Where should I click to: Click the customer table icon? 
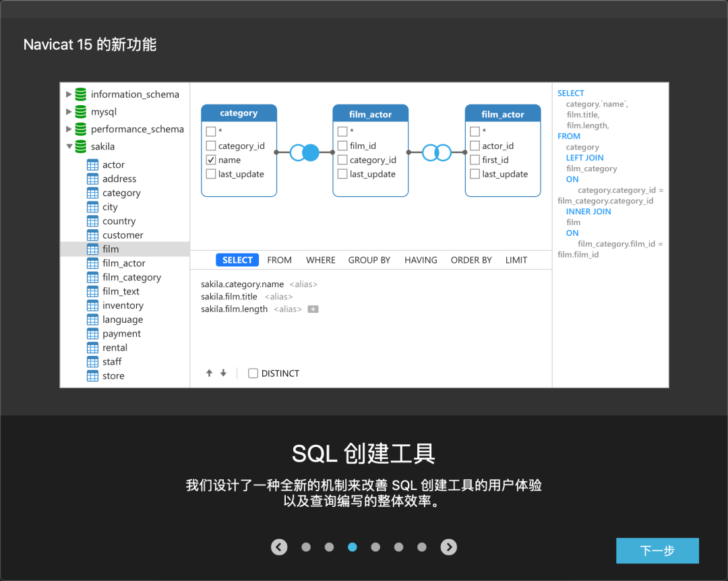tap(93, 235)
